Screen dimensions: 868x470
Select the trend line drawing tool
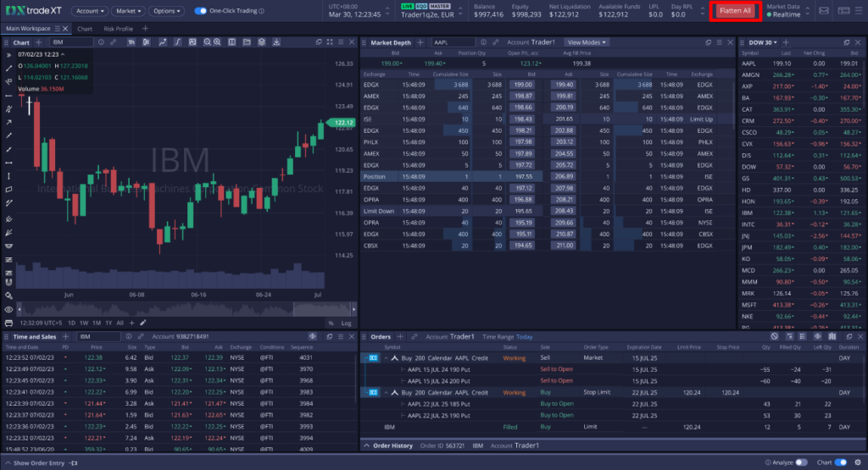click(8, 69)
